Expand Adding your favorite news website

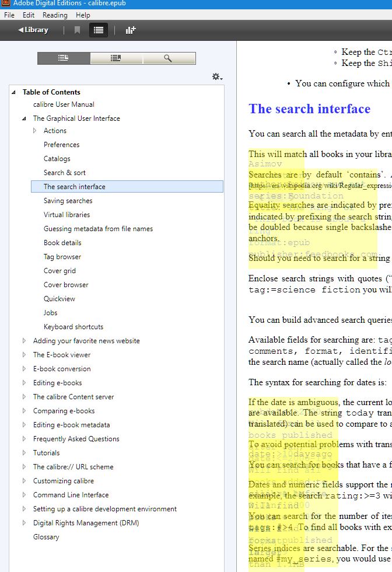tap(24, 341)
